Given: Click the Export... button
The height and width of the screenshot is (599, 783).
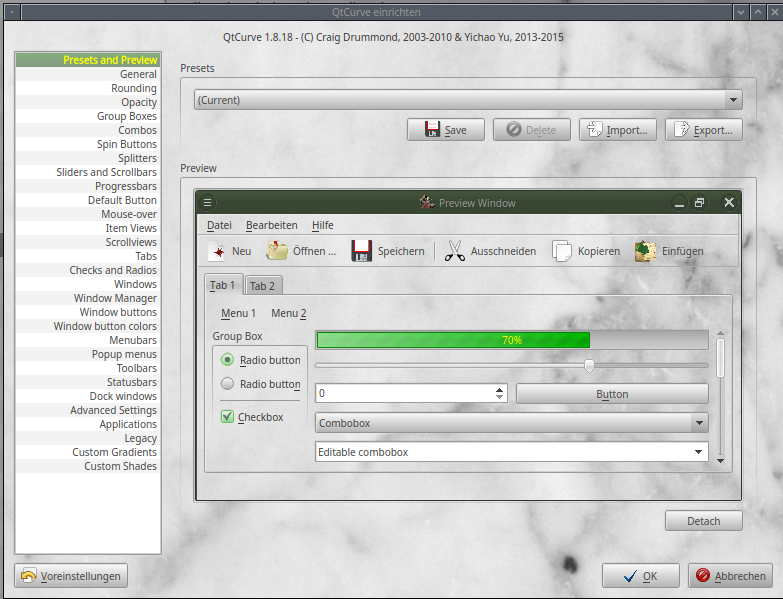Looking at the screenshot, I should coord(704,130).
